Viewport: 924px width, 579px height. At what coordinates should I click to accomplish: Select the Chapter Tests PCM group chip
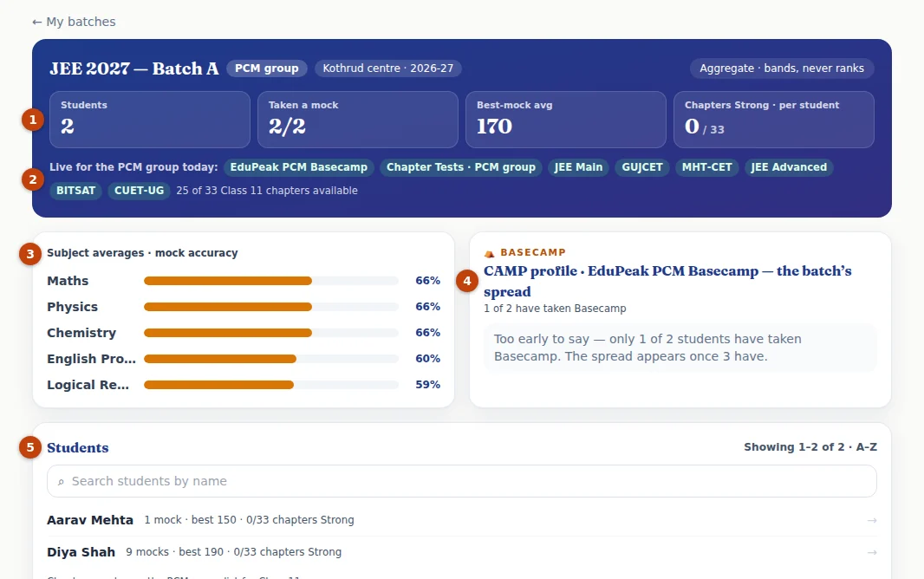(x=461, y=167)
